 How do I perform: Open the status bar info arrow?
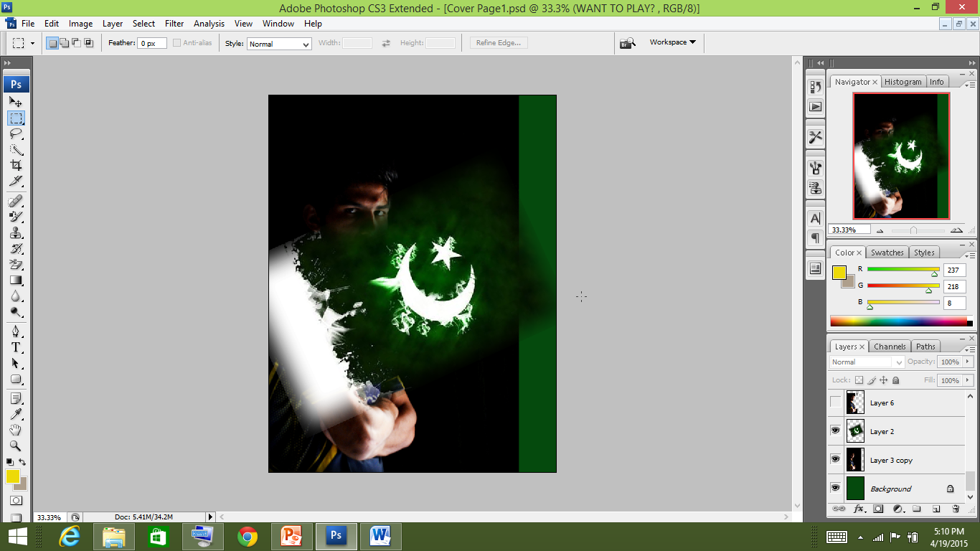(x=210, y=517)
